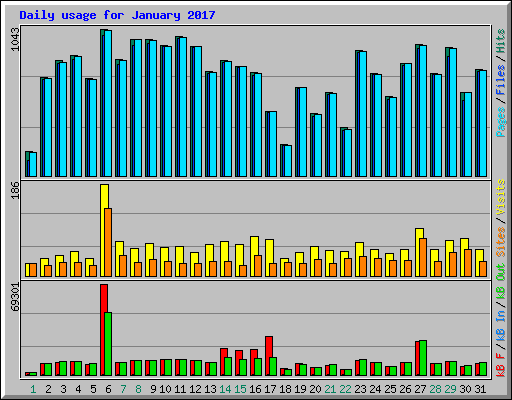Click day 21 on the x-axis
512x400 pixels.
tap(330, 389)
